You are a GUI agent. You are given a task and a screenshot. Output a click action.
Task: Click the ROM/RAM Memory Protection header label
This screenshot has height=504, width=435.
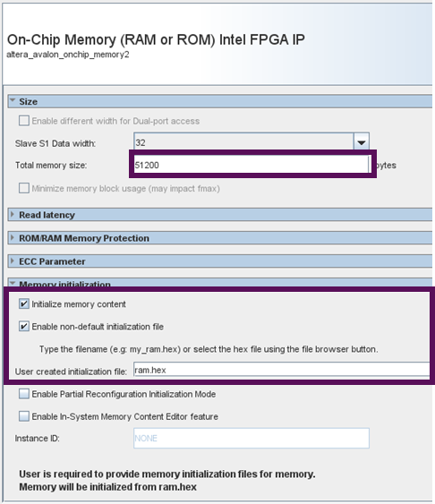(84, 238)
